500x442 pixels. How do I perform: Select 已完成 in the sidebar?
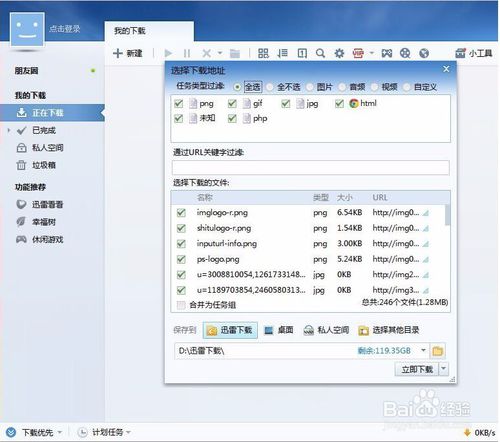[44, 130]
